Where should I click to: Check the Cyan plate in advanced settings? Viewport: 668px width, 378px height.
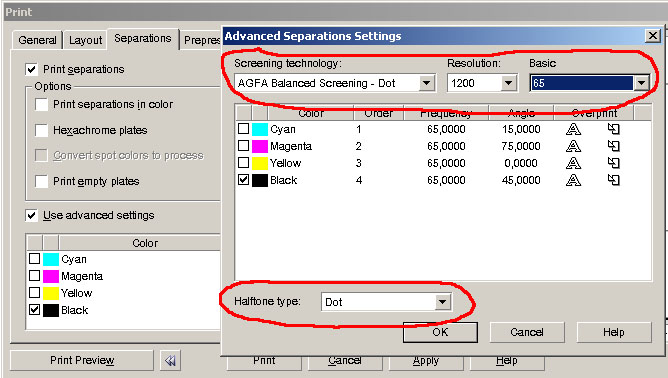pos(243,129)
